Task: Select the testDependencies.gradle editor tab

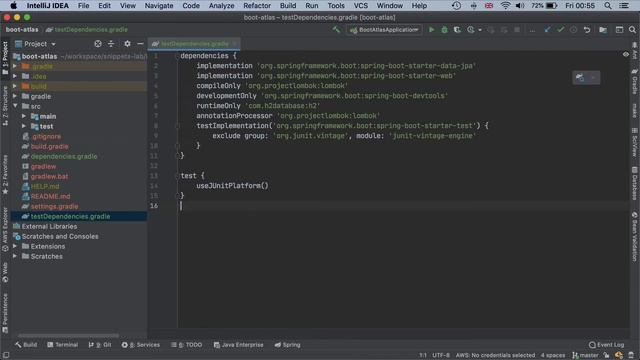Action: pyautogui.click(x=194, y=44)
